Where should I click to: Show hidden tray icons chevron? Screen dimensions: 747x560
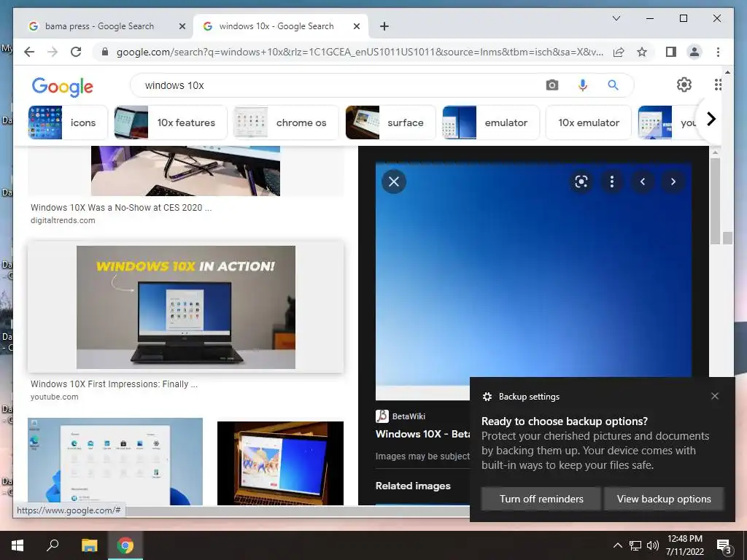(x=617, y=545)
